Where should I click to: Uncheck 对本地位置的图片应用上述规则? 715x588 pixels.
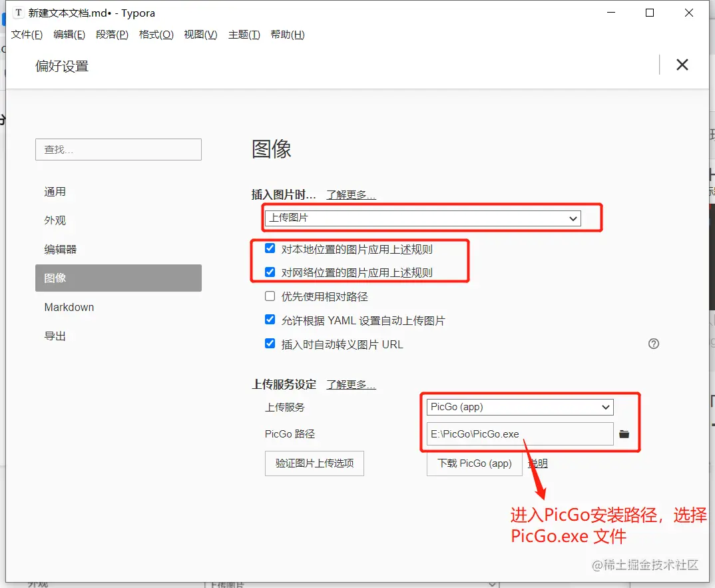(x=270, y=248)
